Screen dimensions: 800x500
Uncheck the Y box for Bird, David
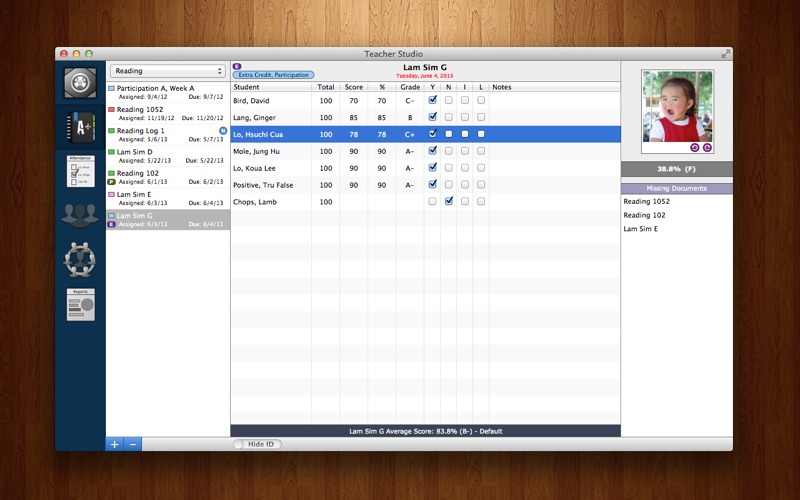point(432,101)
